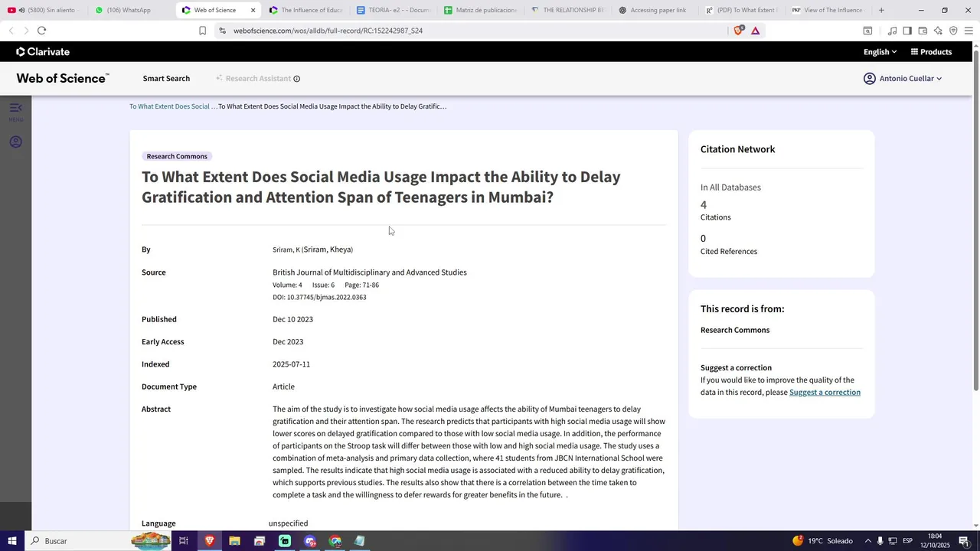
Task: Open Leo AI sparkle icon
Action: click(938, 31)
